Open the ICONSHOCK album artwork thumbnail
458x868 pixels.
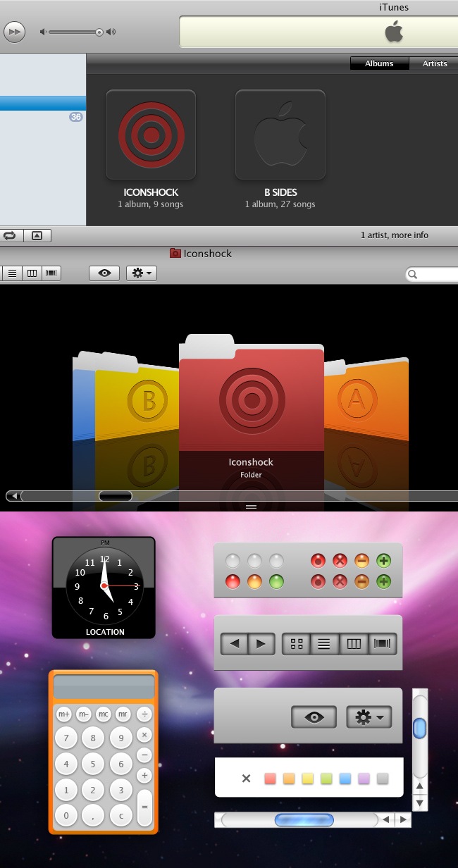[x=151, y=135]
